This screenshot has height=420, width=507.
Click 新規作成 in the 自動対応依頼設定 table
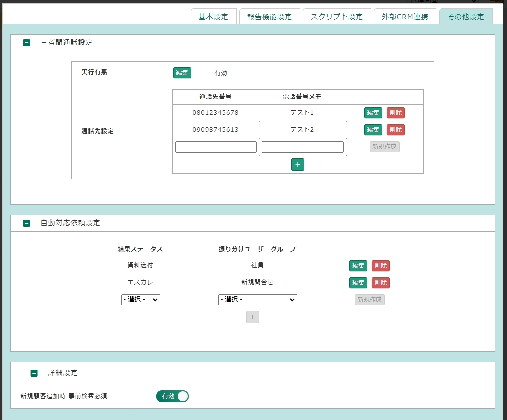tap(369, 300)
